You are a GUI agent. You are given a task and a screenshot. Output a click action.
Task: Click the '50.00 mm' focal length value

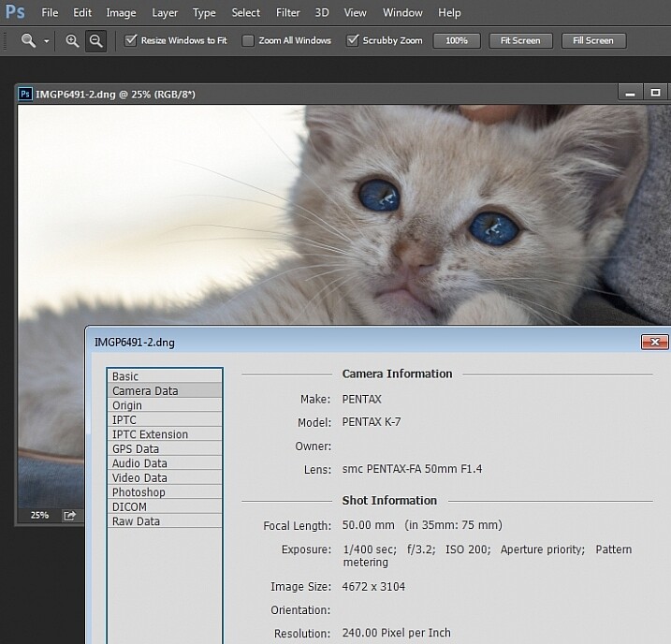[368, 525]
